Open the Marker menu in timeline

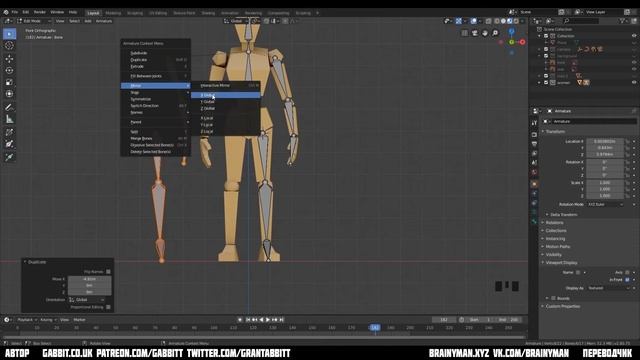[80, 320]
